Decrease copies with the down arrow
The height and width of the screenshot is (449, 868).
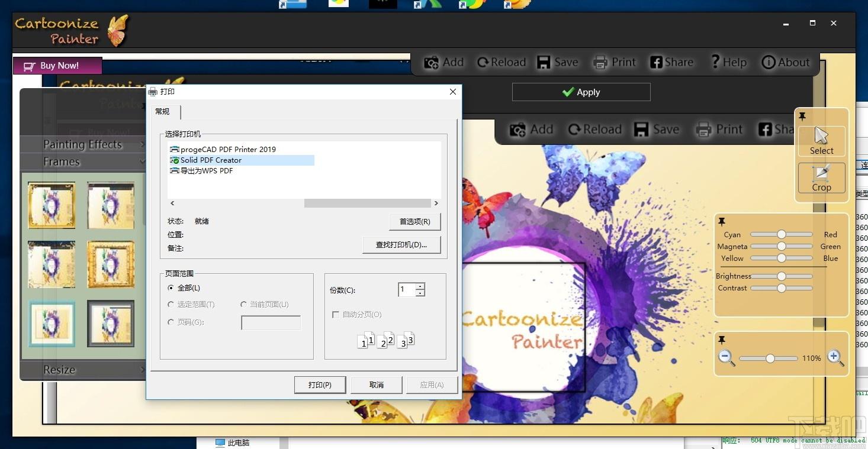(420, 293)
